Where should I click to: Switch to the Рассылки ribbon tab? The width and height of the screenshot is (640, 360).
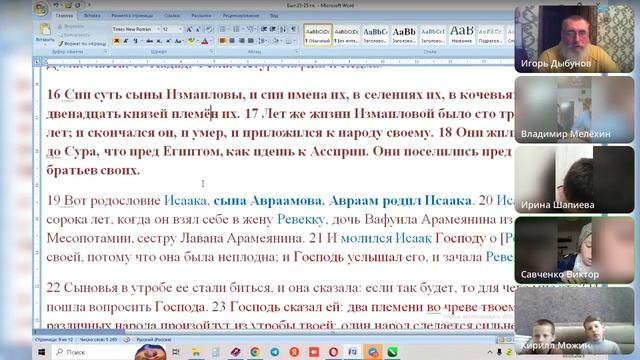[201, 16]
